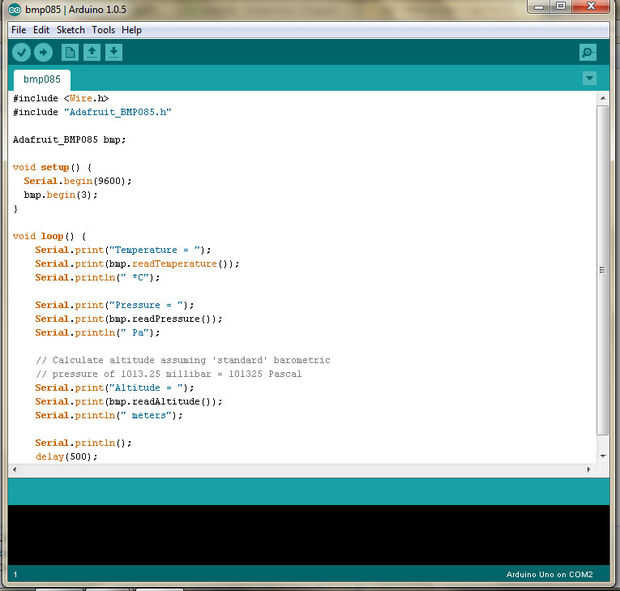Click the empty 'Serial.println();' line
620x591 pixels.
click(x=83, y=443)
